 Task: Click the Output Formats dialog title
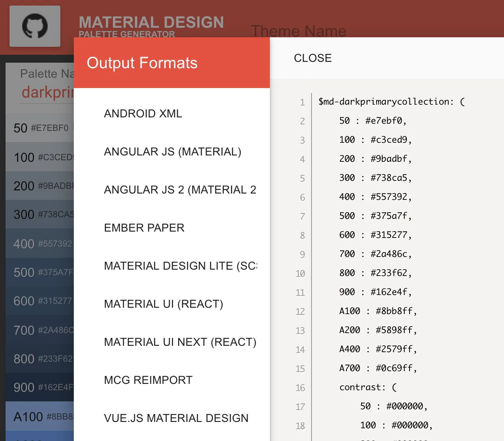[142, 63]
